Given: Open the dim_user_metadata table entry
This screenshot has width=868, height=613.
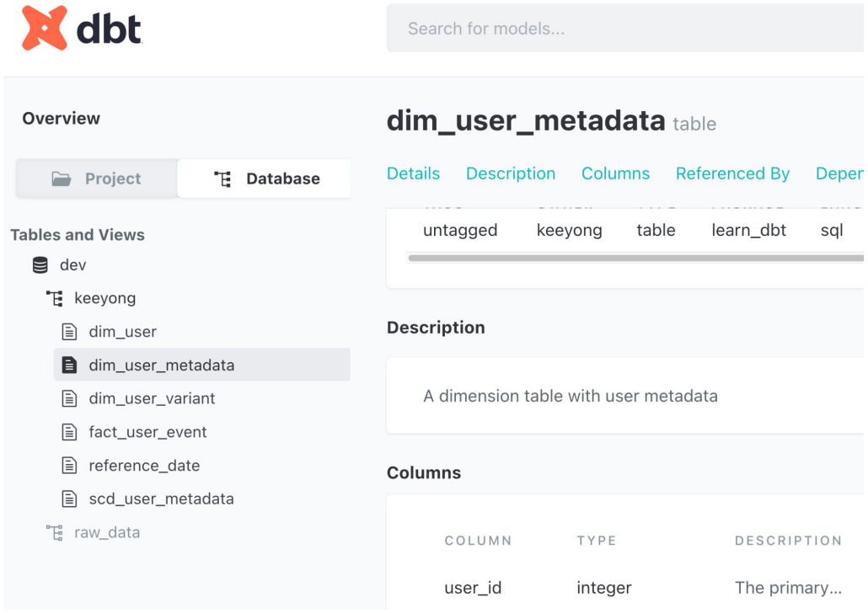Looking at the screenshot, I should (162, 365).
